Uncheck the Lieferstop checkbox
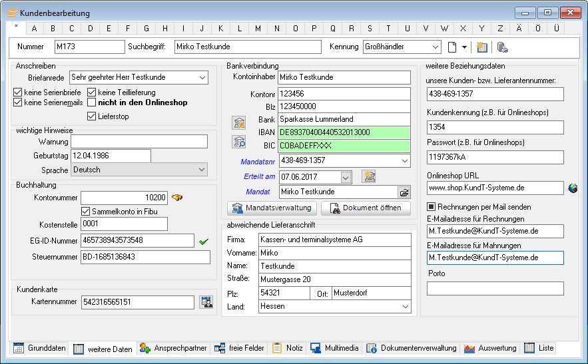588x364 pixels. pos(91,116)
